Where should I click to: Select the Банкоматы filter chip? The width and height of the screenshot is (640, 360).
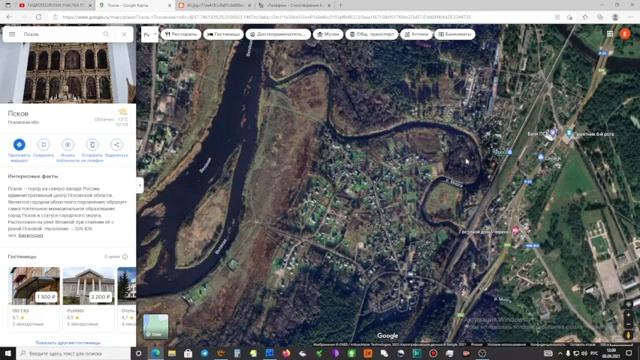click(x=455, y=34)
